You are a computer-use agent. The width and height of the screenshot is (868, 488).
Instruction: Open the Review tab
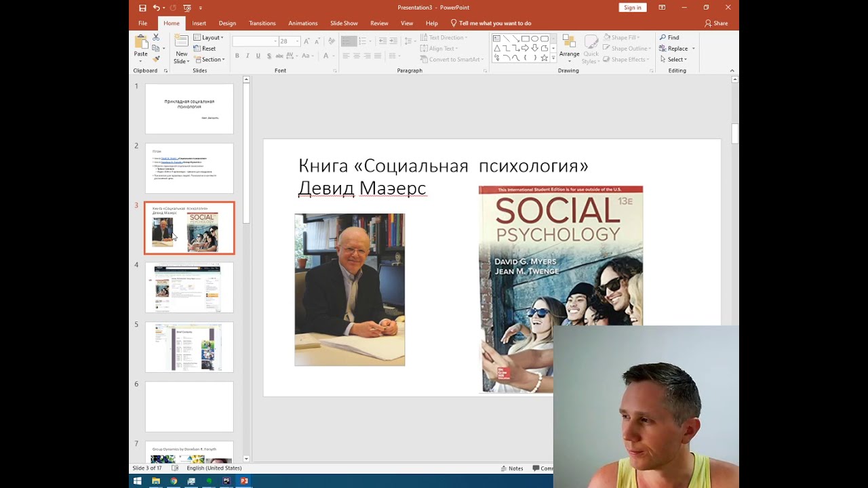379,23
